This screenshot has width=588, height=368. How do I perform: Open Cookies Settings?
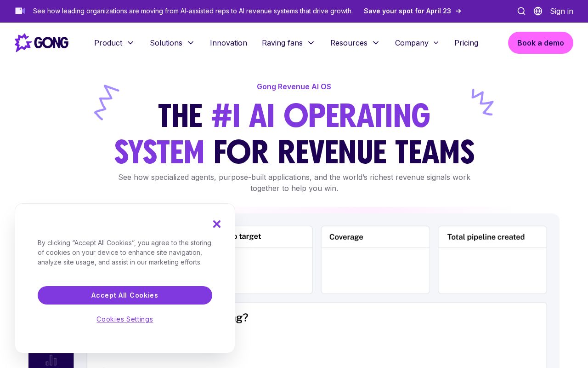[124, 319]
